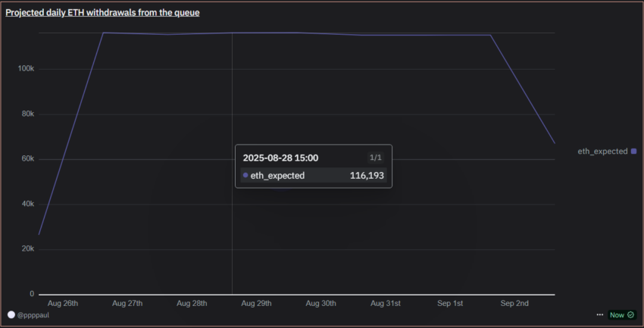This screenshot has height=328, width=644.
Task: Toggle the eth_expected series legend label
Action: click(x=602, y=152)
